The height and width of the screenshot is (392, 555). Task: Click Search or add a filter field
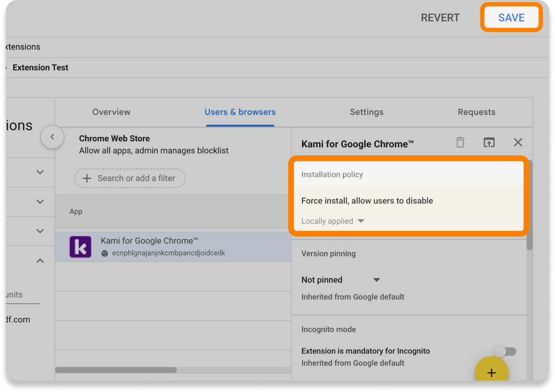coord(130,178)
